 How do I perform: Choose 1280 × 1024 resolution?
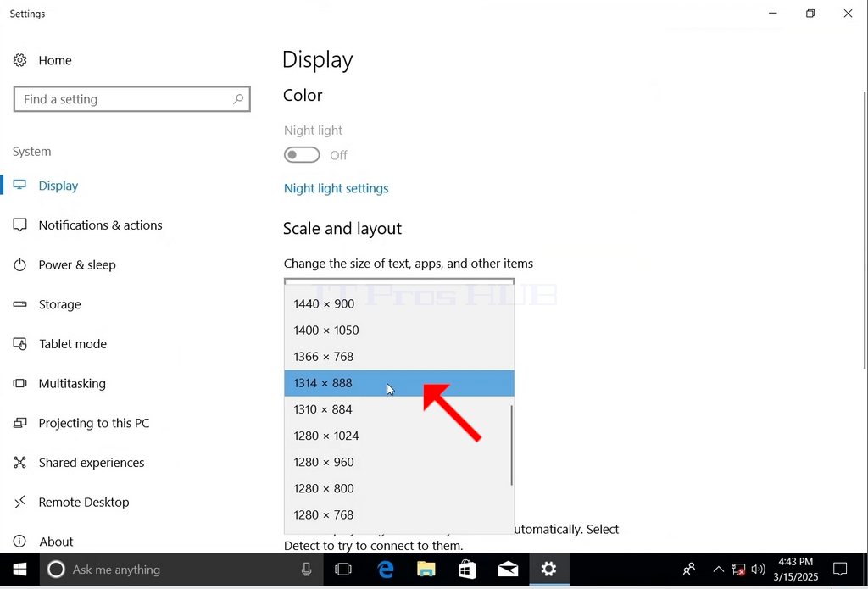pyautogui.click(x=399, y=436)
